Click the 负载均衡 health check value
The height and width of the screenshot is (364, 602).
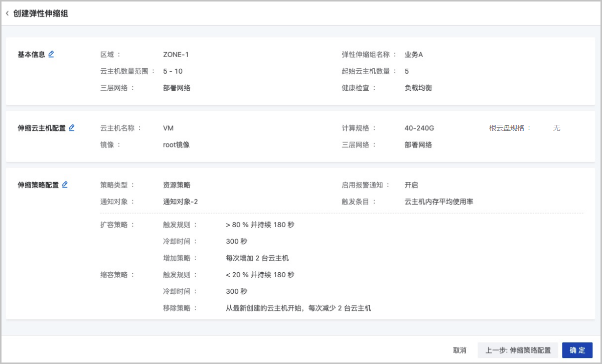[418, 88]
